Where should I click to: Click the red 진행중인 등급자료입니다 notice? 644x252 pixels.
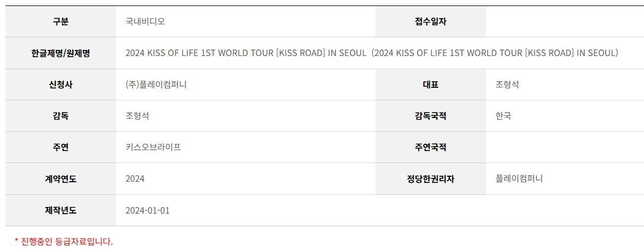click(x=64, y=242)
